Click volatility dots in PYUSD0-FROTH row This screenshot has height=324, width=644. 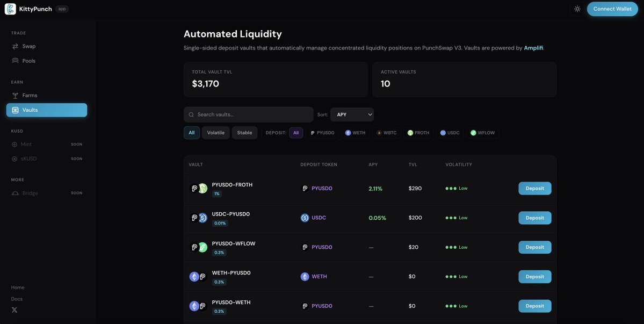[451, 189]
